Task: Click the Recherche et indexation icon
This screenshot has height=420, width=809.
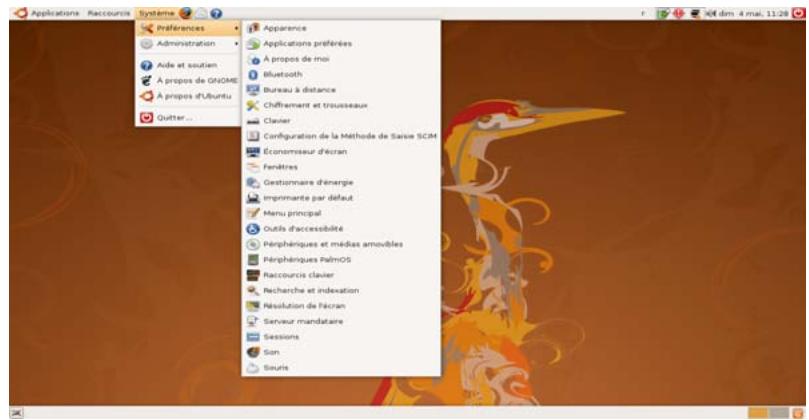Action: pos(253,290)
